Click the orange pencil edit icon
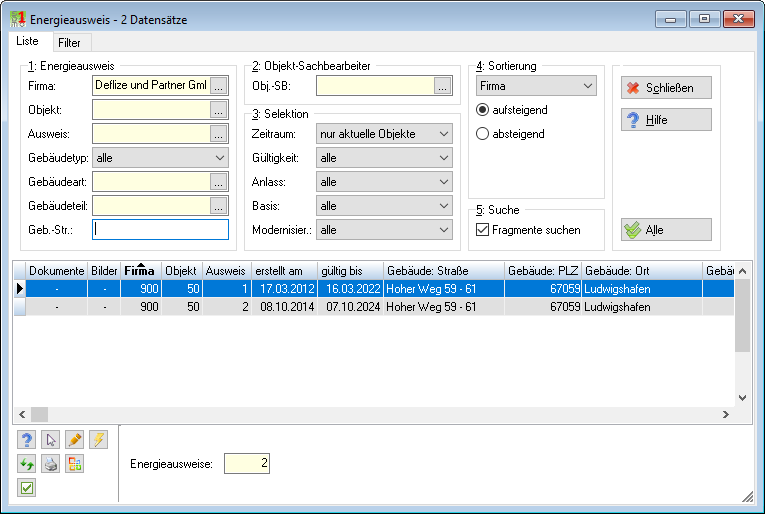 point(74,439)
